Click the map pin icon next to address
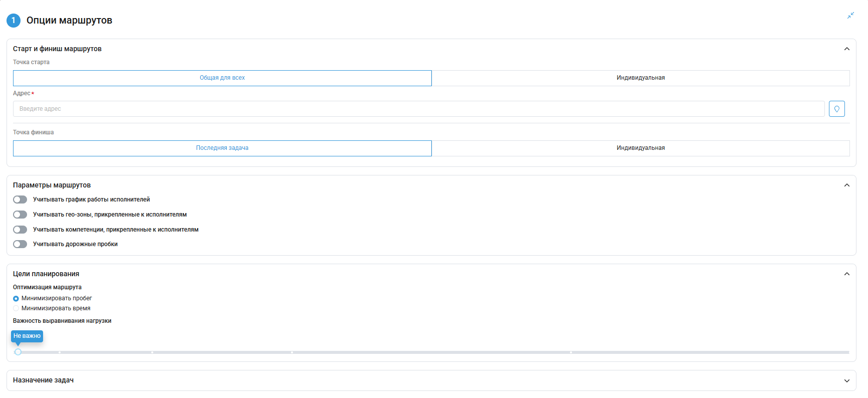The width and height of the screenshot is (868, 398). click(x=836, y=109)
